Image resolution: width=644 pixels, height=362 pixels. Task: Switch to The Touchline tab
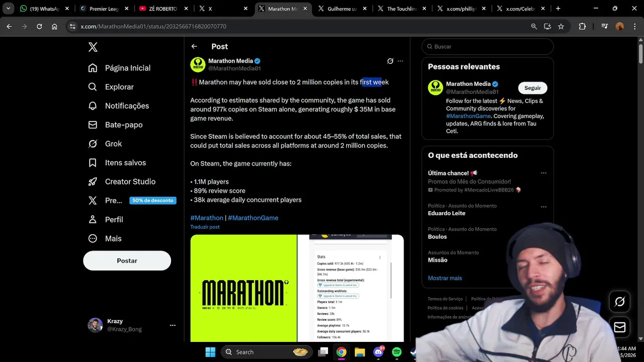coord(402,9)
